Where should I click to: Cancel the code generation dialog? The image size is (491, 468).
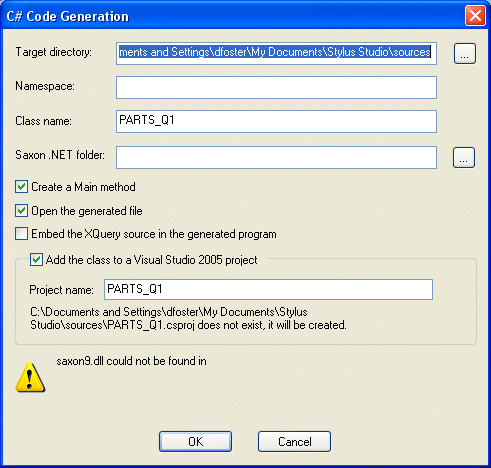pos(294,442)
